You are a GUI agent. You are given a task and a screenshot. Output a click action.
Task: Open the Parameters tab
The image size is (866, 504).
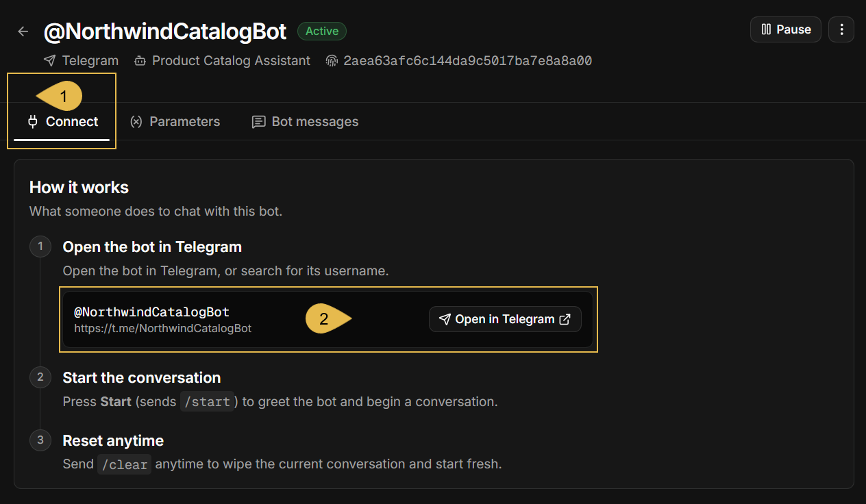tap(175, 122)
